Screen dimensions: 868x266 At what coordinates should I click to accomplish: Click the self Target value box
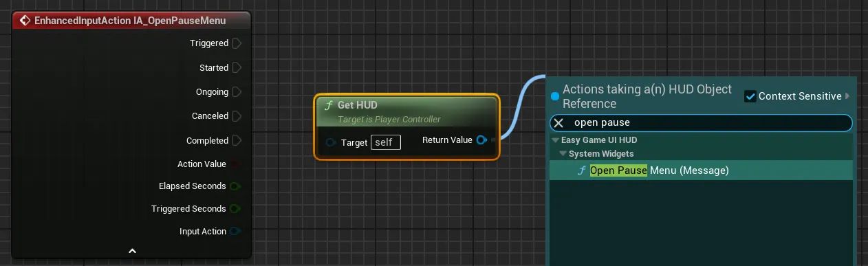[x=386, y=142]
